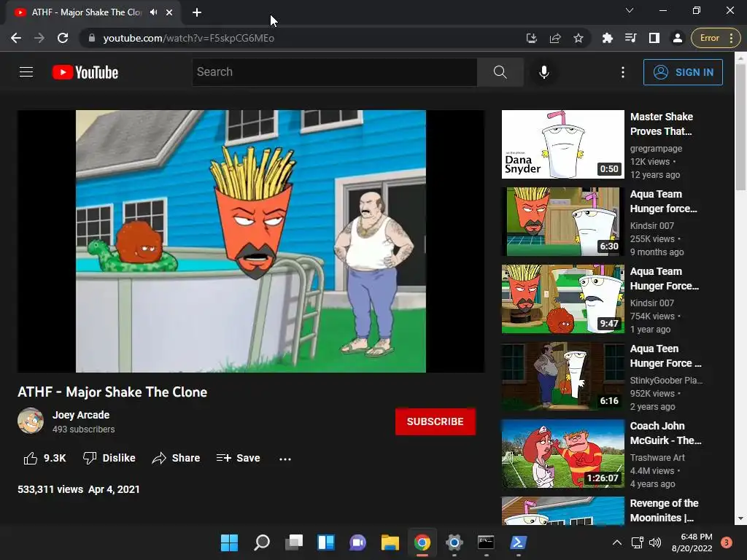Click the video player to pause

pyautogui.click(x=251, y=241)
